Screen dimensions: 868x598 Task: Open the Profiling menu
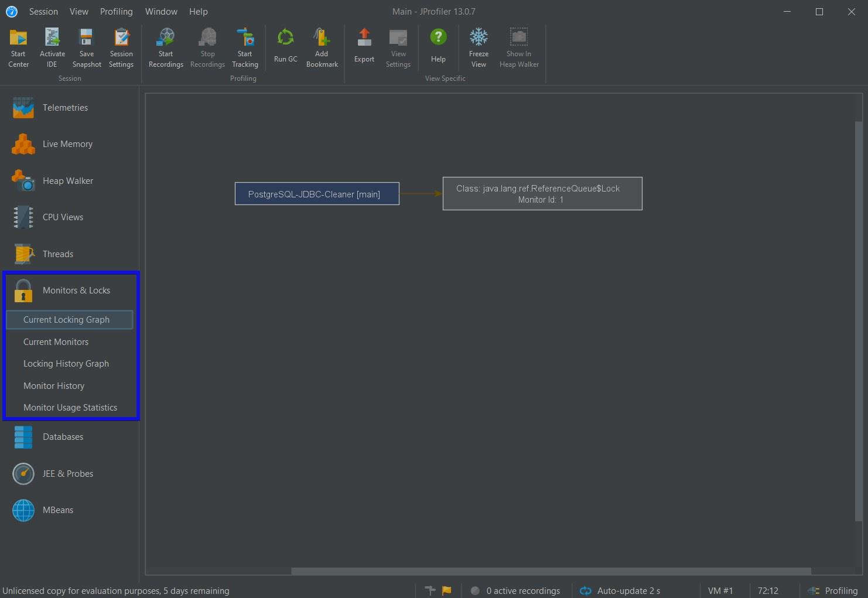click(116, 11)
